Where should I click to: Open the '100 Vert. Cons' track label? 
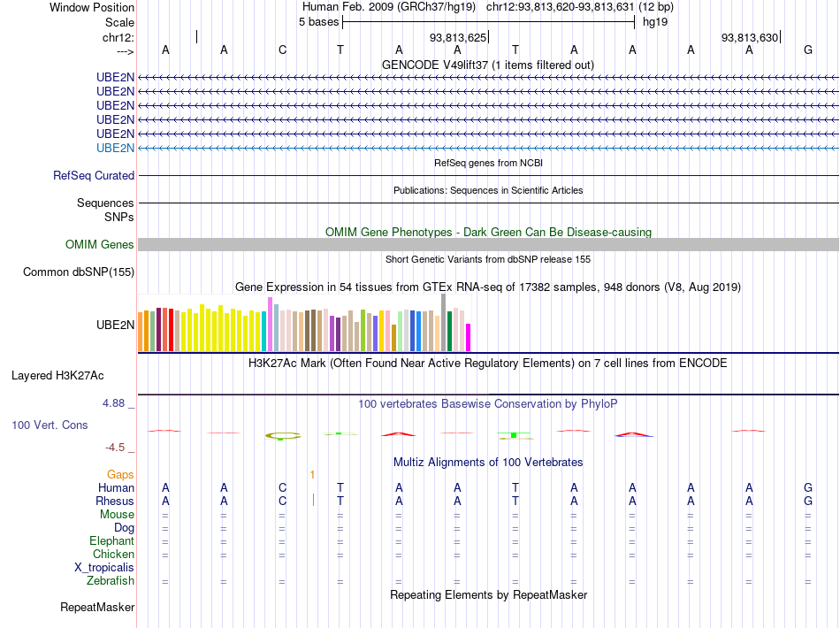(50, 425)
